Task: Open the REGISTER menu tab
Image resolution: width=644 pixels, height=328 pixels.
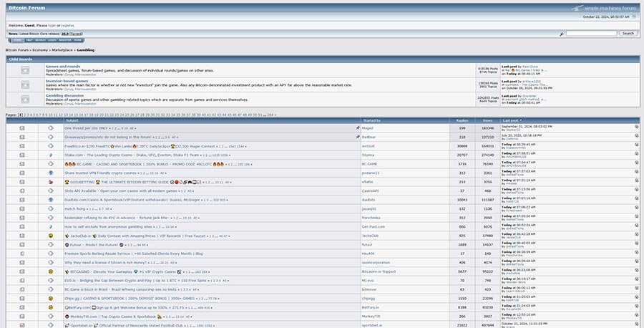Action: pos(65,40)
